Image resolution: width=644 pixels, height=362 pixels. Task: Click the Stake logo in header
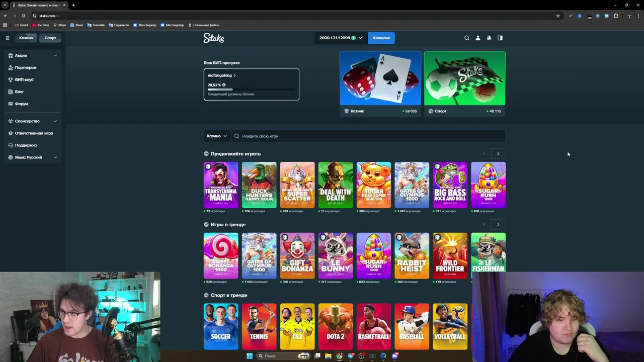[214, 38]
